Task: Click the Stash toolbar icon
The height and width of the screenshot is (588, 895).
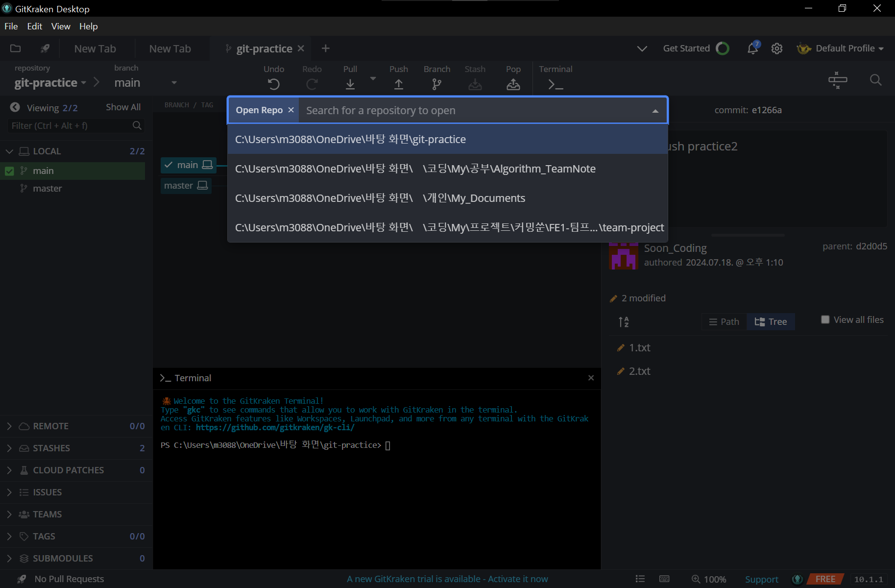Action: 475,84
